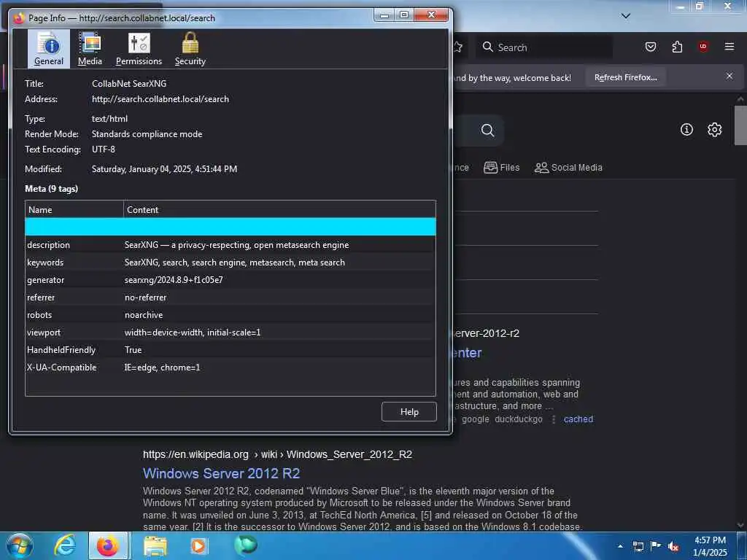
Task: Open Windows Explorer folder from taskbar
Action: (155, 545)
